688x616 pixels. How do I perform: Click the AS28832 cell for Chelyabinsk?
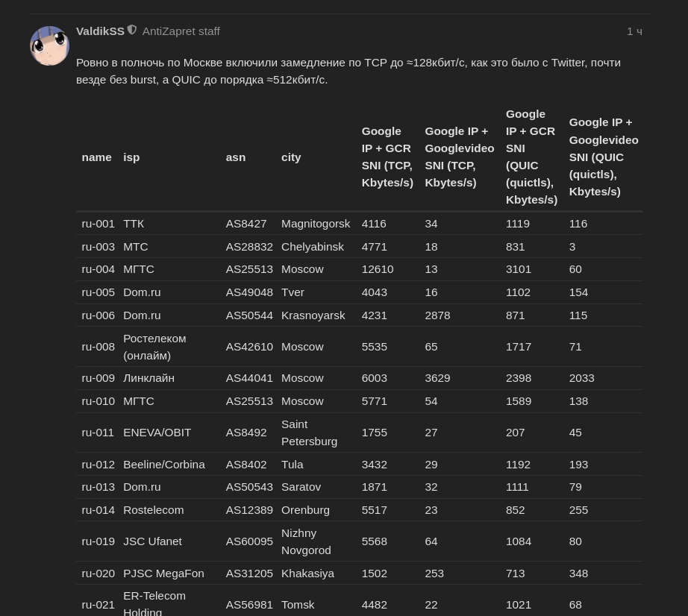249,247
